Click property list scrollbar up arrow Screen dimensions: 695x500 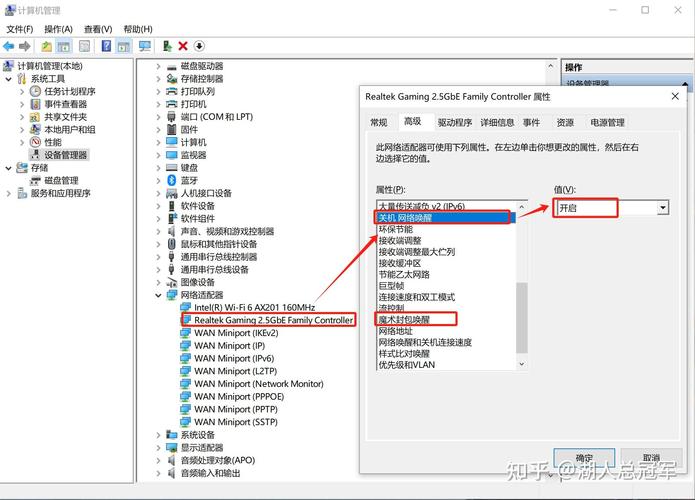pyautogui.click(x=522, y=207)
